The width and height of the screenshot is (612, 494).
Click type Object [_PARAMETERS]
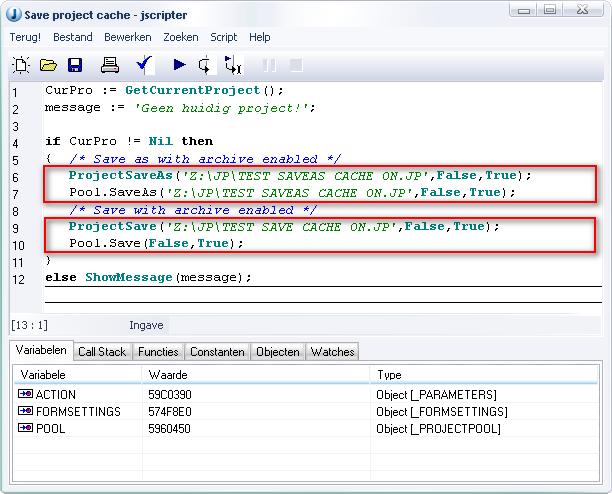[x=436, y=394]
